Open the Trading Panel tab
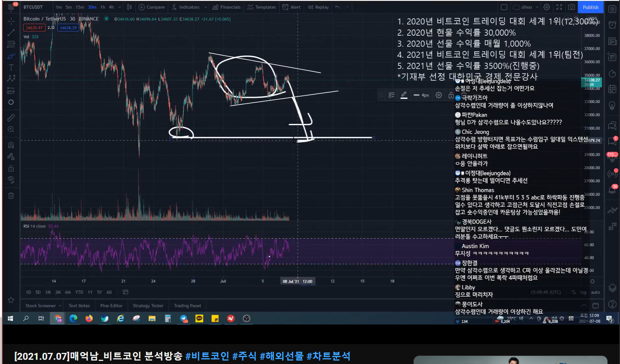 187,306
